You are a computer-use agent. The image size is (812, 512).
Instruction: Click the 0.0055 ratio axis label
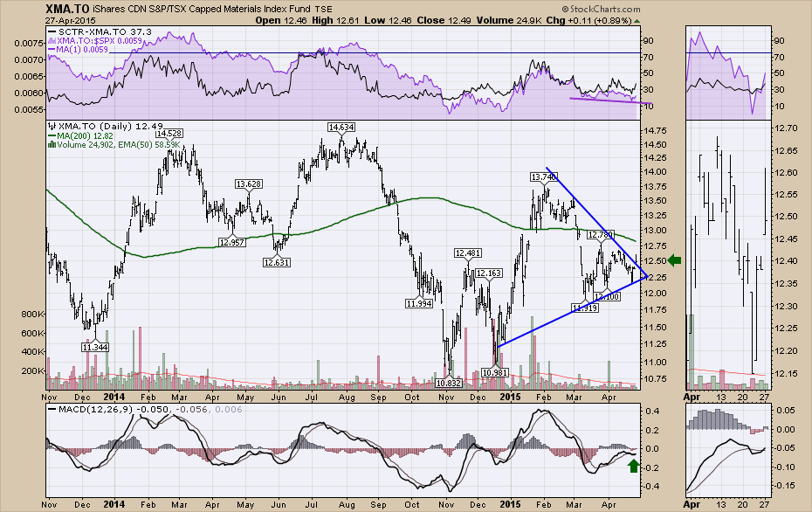click(29, 110)
